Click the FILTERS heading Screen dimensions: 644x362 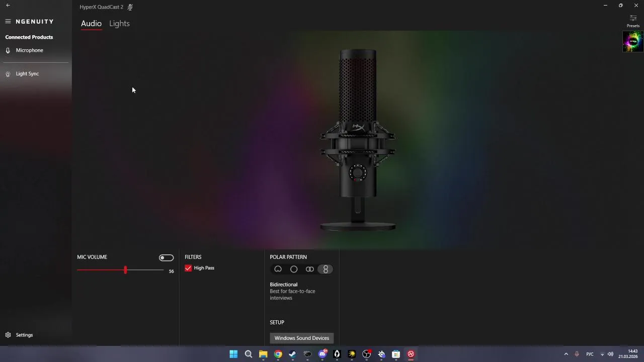[x=193, y=257]
